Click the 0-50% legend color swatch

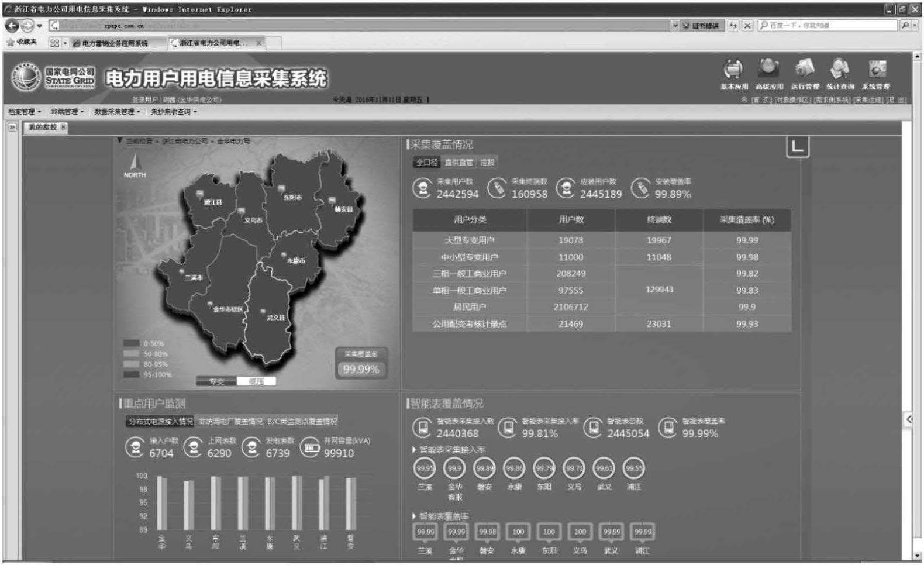point(132,343)
